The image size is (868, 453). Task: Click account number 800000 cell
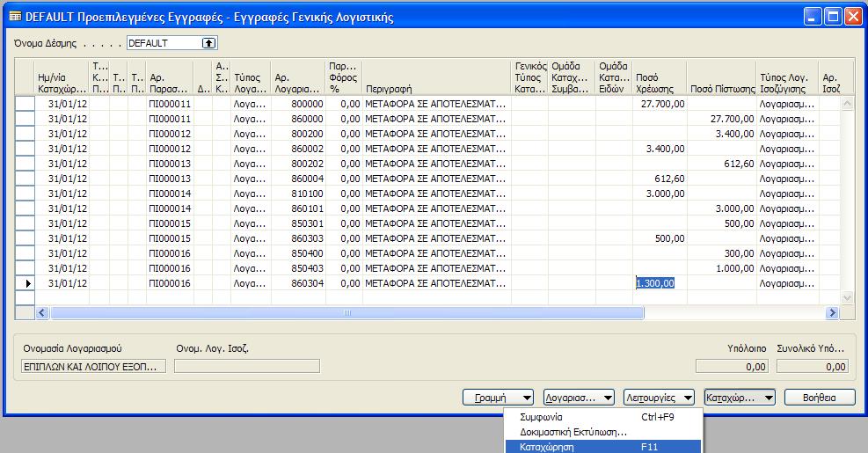coord(298,104)
